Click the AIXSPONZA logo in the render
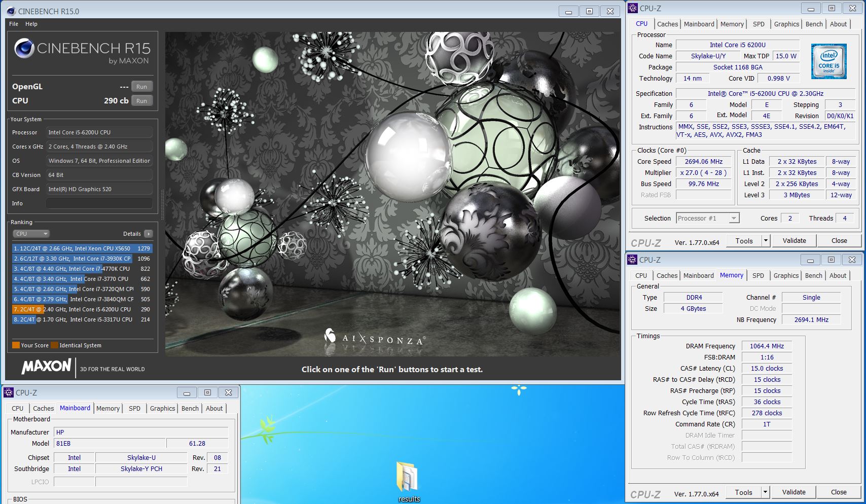This screenshot has width=866, height=504. click(x=375, y=337)
